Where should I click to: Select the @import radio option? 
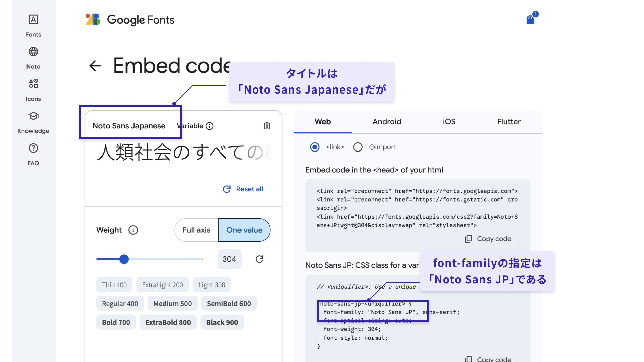[x=358, y=147]
